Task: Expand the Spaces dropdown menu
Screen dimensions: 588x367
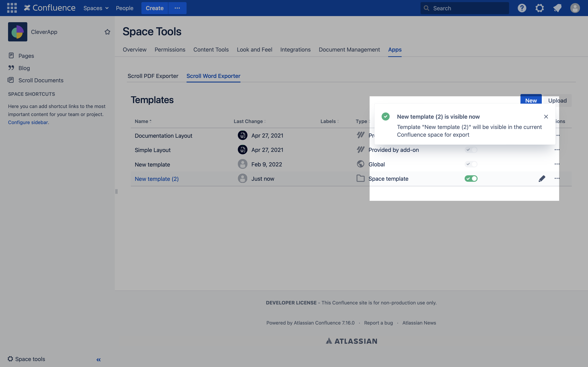Action: 96,8
